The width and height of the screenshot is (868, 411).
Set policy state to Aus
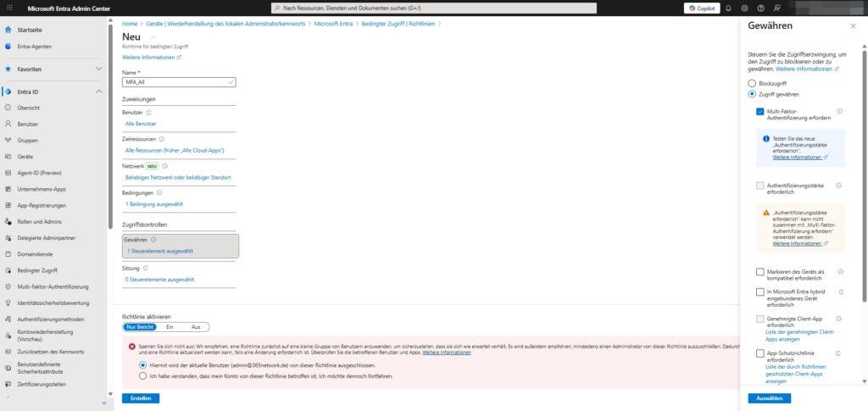coord(196,327)
